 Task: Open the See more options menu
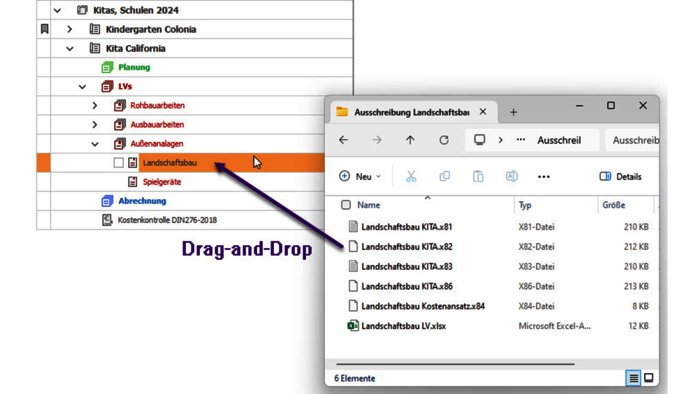click(544, 177)
